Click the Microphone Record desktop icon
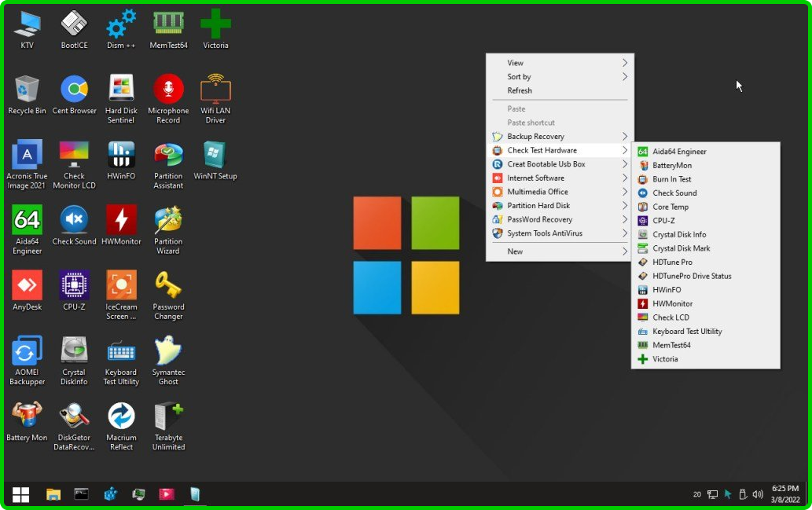 click(x=168, y=100)
